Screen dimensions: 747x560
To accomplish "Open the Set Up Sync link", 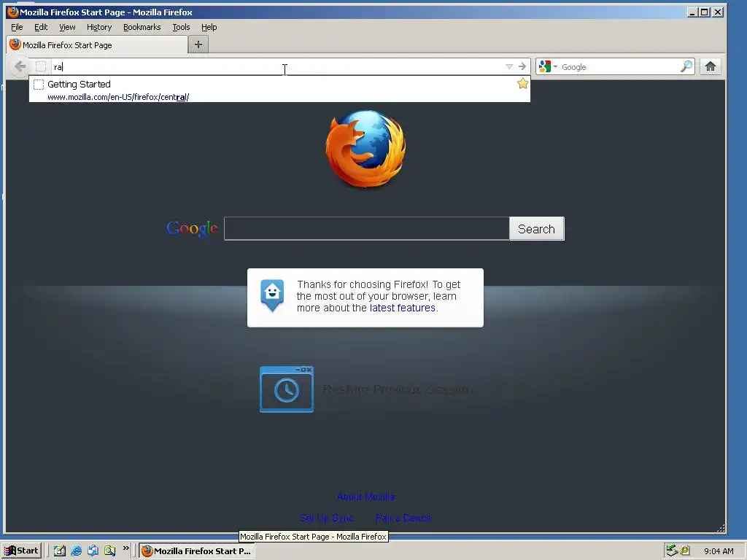I will (326, 518).
